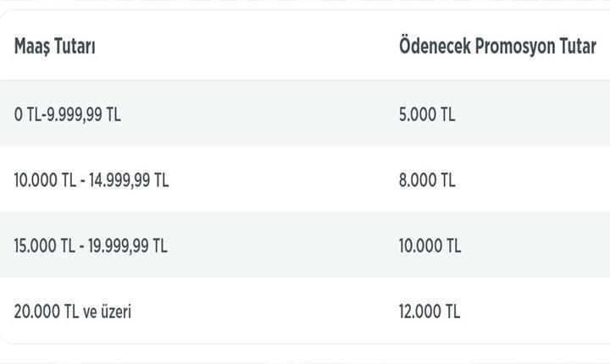Select the "20.000 TL ve üzeri" salary cell
The height and width of the screenshot is (364, 610).
(x=72, y=312)
